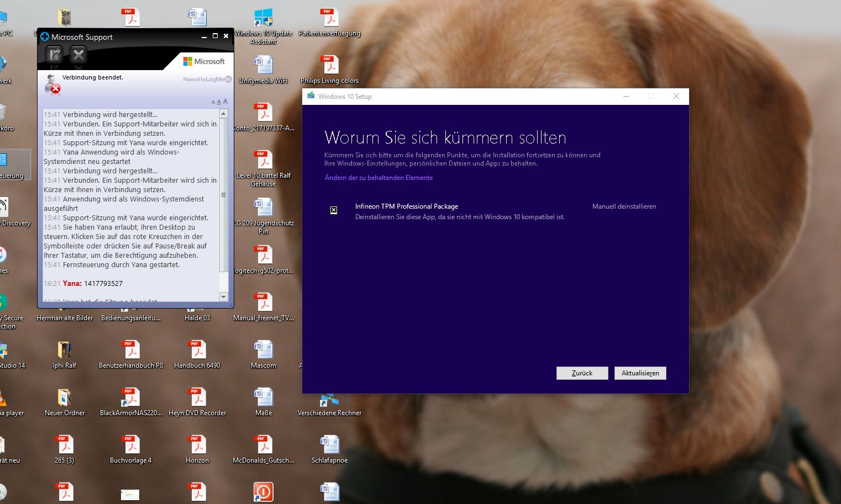Open the McDonalds_Gutsch PDF icon

tap(264, 449)
